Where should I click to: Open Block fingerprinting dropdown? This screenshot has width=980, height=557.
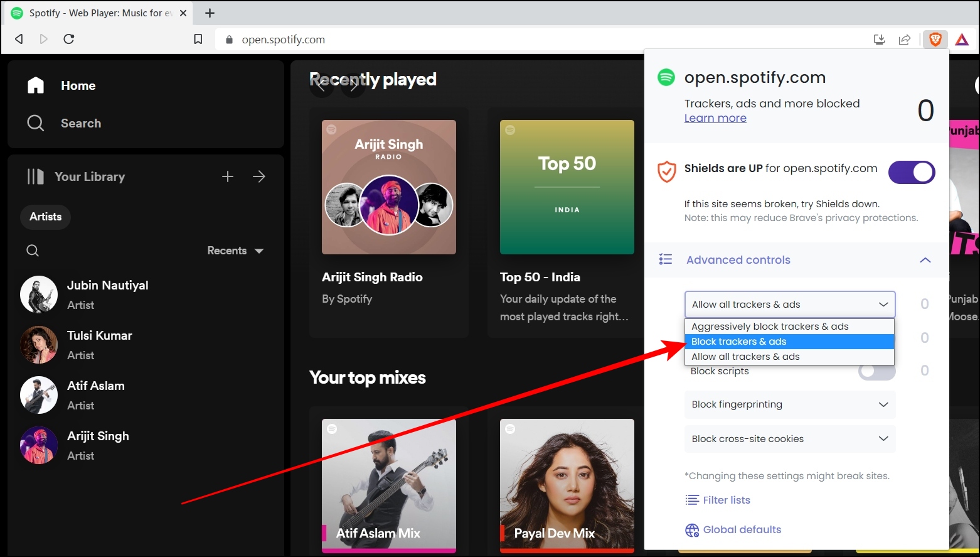[x=790, y=404]
